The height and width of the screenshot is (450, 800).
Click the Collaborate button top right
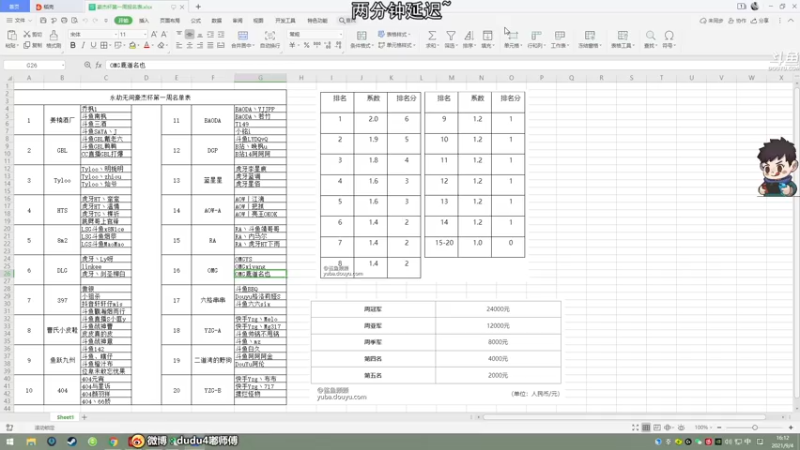737,20
